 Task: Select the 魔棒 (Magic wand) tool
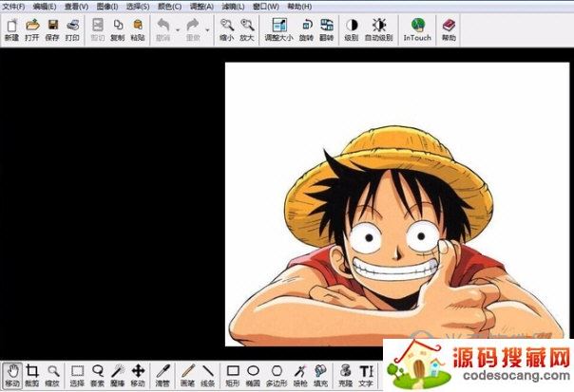(x=118, y=375)
